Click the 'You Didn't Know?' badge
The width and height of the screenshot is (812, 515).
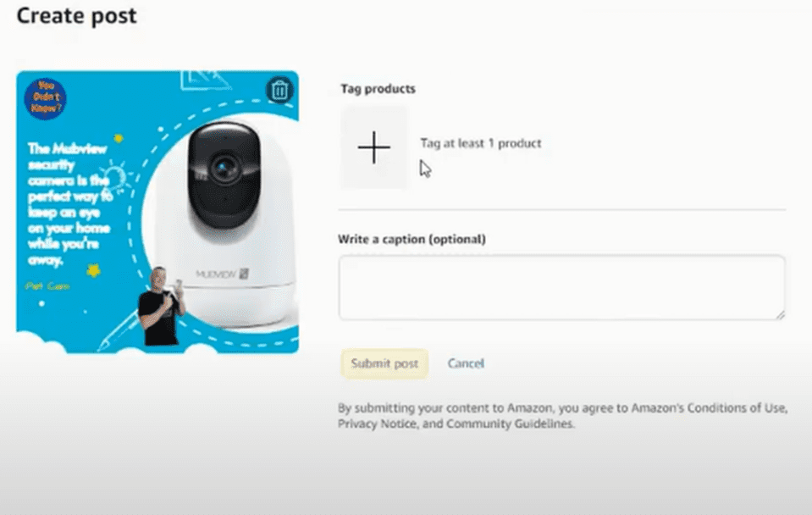(x=46, y=98)
